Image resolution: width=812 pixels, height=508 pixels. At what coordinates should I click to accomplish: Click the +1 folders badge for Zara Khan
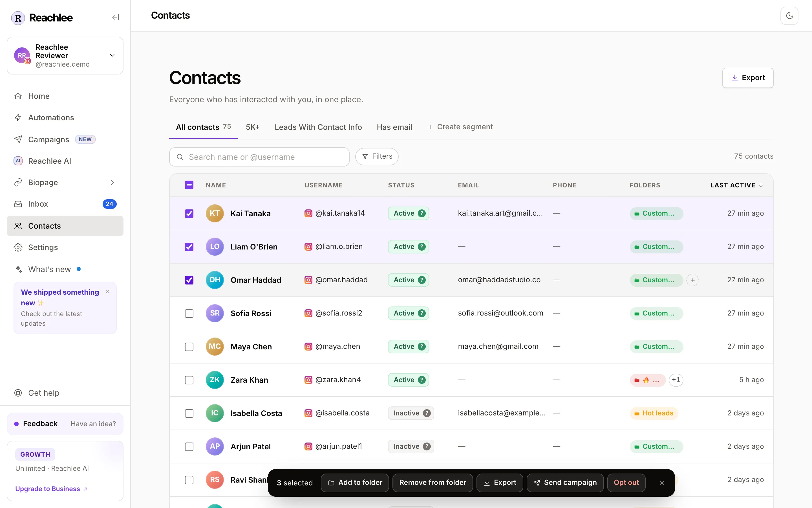[676, 380]
